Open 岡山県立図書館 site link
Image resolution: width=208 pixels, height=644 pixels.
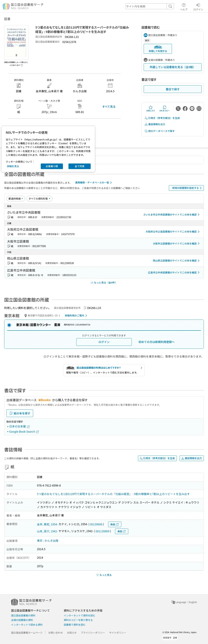coord(176,260)
